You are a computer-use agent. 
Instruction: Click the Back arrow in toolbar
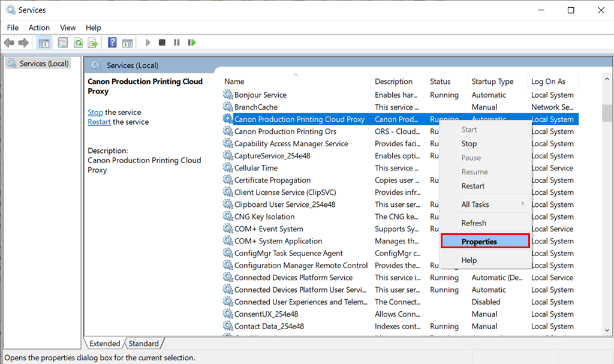pos(9,43)
